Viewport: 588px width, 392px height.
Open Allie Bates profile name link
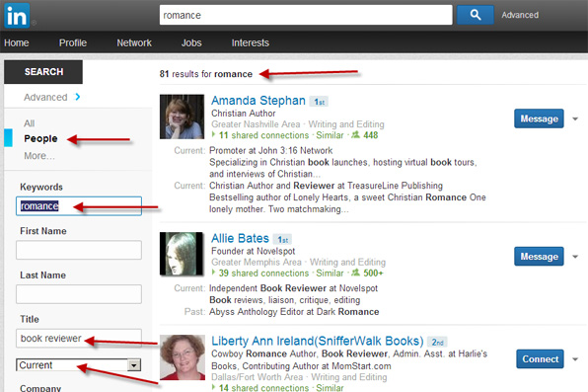(240, 238)
